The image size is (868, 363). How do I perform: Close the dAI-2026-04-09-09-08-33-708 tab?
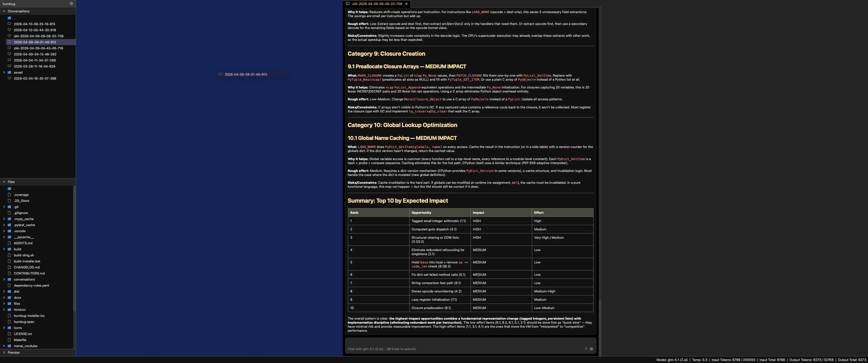[406, 4]
